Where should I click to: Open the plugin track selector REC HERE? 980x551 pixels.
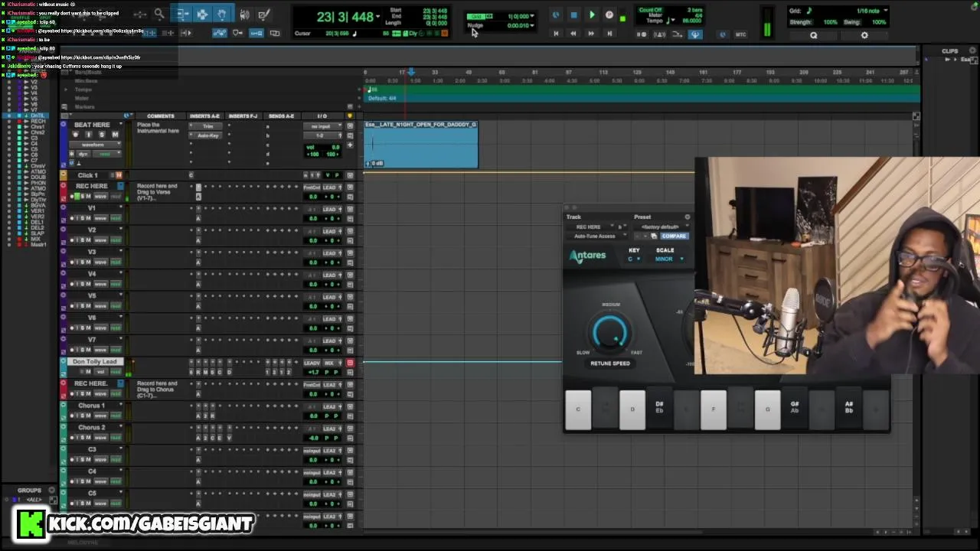[590, 227]
